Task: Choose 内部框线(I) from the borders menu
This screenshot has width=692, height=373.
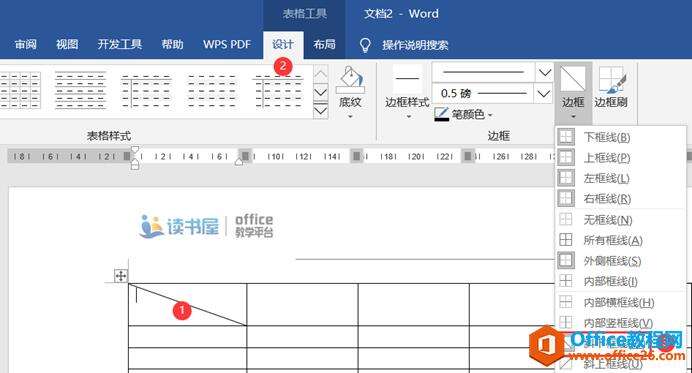Action: coord(621,281)
